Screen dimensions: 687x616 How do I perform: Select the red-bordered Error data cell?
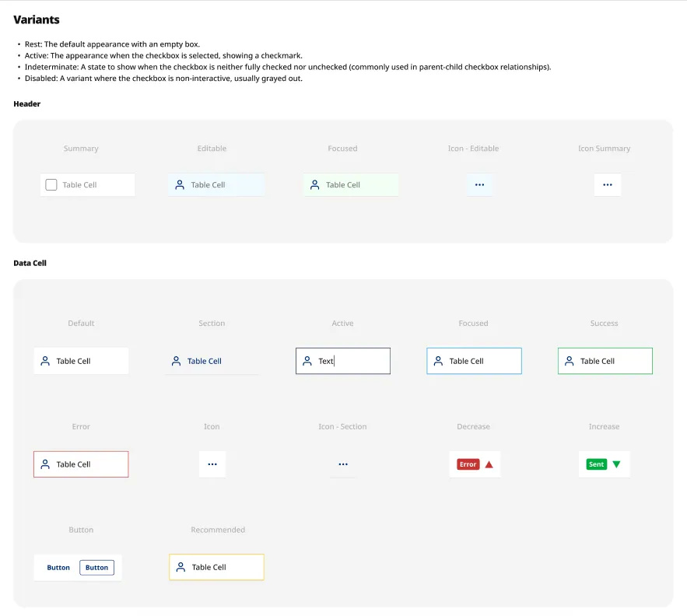(x=81, y=464)
